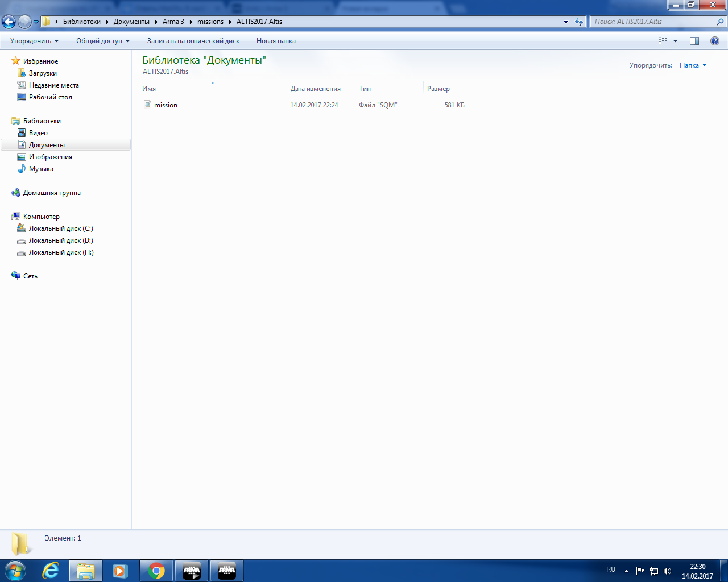Launch Internet Explorer from the taskbar
This screenshot has height=582, width=728.
coord(51,571)
